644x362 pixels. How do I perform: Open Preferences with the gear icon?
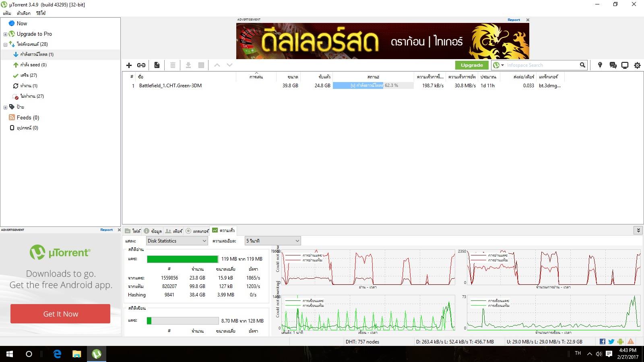pyautogui.click(x=637, y=65)
